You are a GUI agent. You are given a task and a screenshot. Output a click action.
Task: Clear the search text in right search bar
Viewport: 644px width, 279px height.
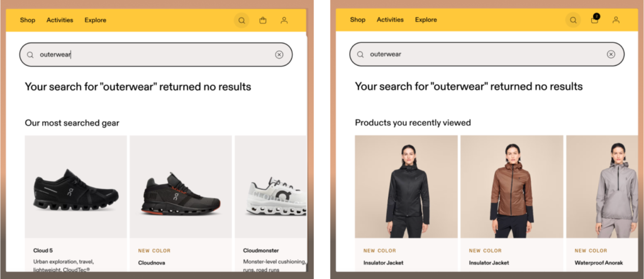(611, 54)
